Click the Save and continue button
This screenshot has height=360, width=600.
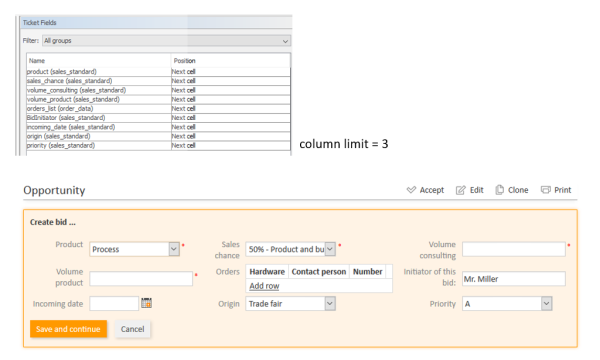(68, 329)
